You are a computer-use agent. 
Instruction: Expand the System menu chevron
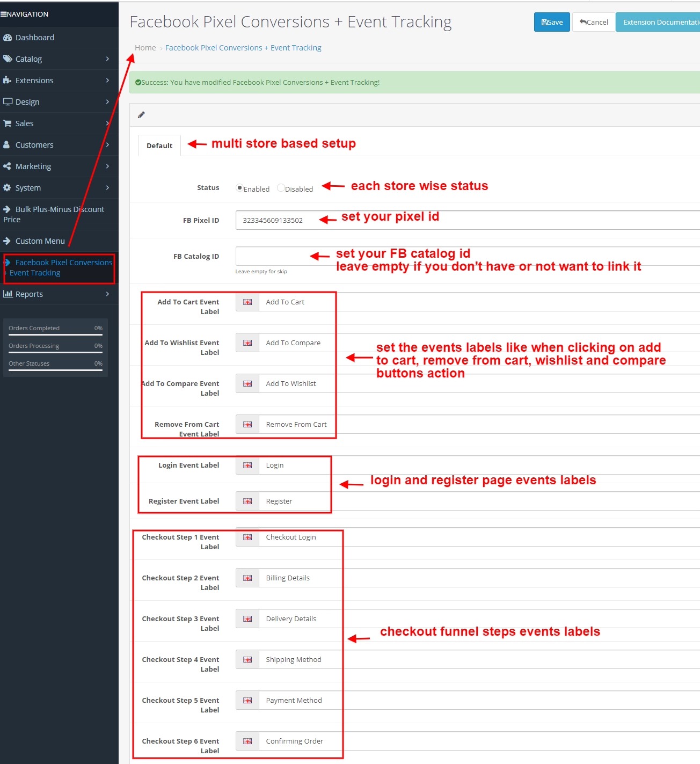point(107,188)
